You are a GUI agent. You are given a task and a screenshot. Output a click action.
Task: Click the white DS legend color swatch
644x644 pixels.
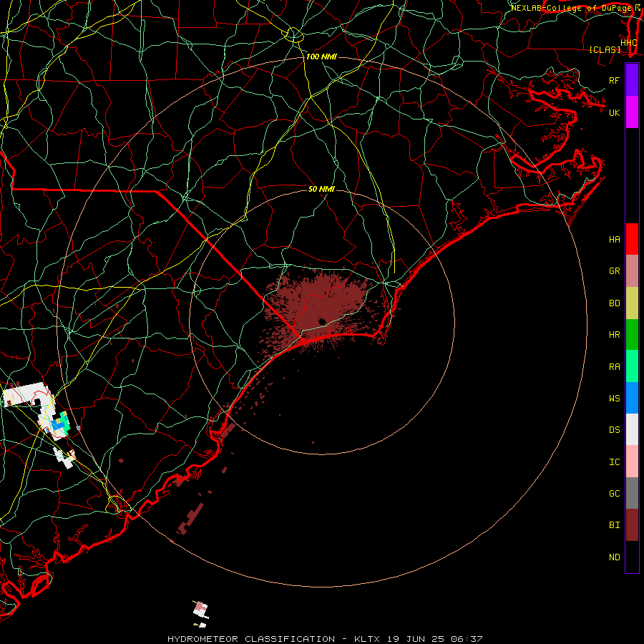tap(632, 429)
